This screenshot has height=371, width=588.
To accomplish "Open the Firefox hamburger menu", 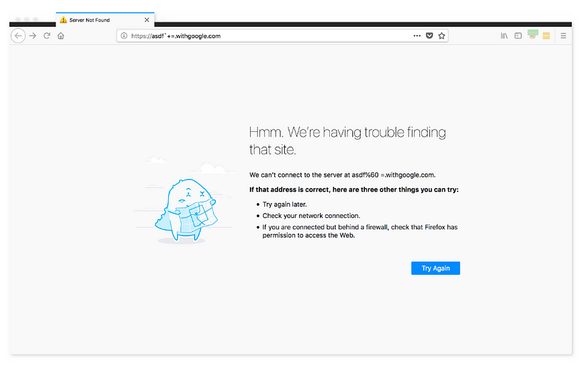I will click(563, 36).
